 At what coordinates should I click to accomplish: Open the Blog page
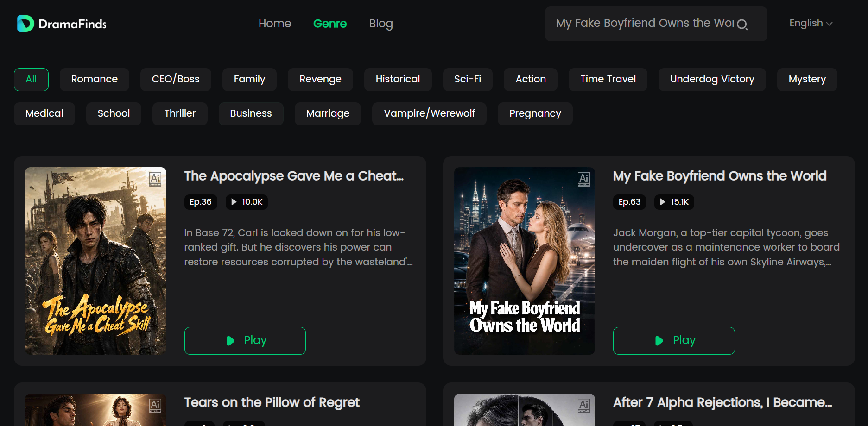(x=381, y=24)
